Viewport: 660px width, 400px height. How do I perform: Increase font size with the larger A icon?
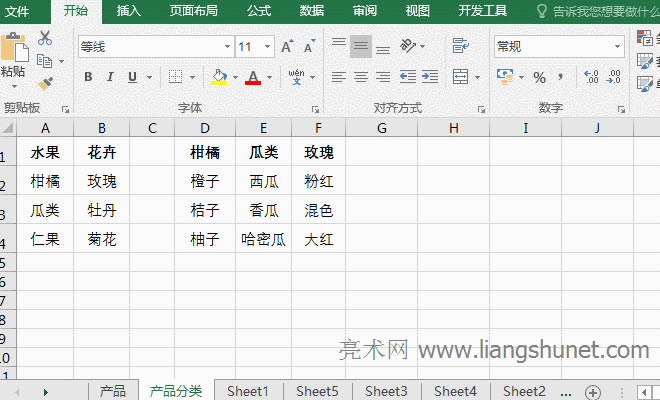[288, 47]
